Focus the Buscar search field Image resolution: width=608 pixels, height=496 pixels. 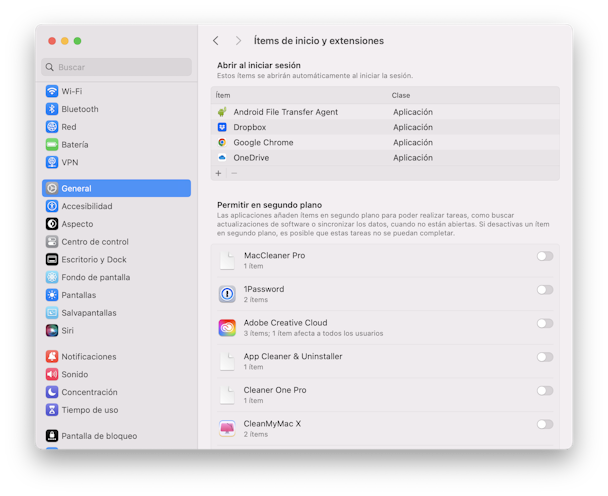tap(116, 67)
